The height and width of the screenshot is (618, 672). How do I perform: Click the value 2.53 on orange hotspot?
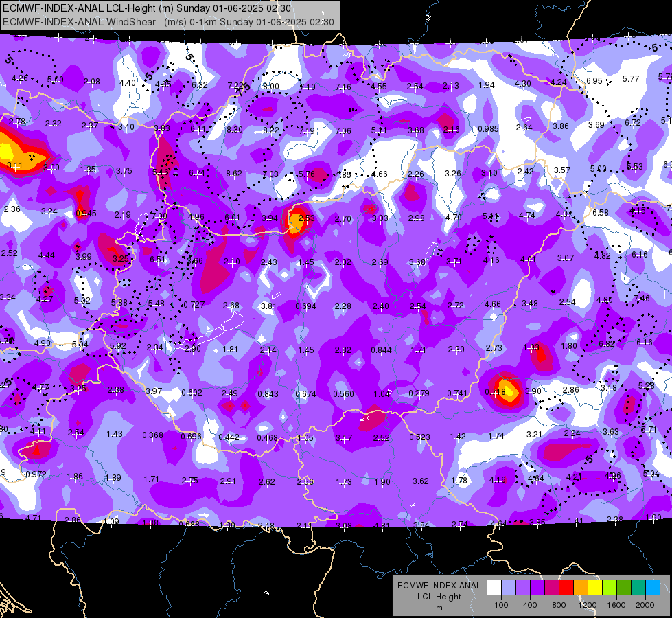tap(306, 218)
